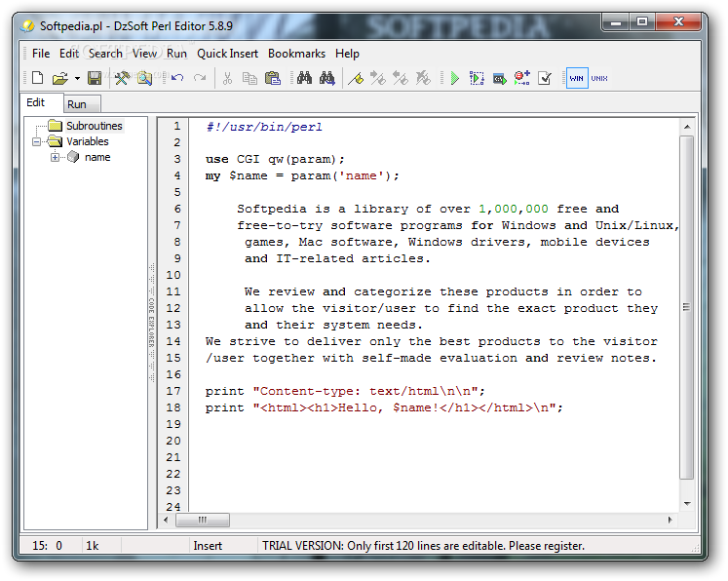Check syntax with the checkmark document icon
Screen dimensions: 728x581
544,78
